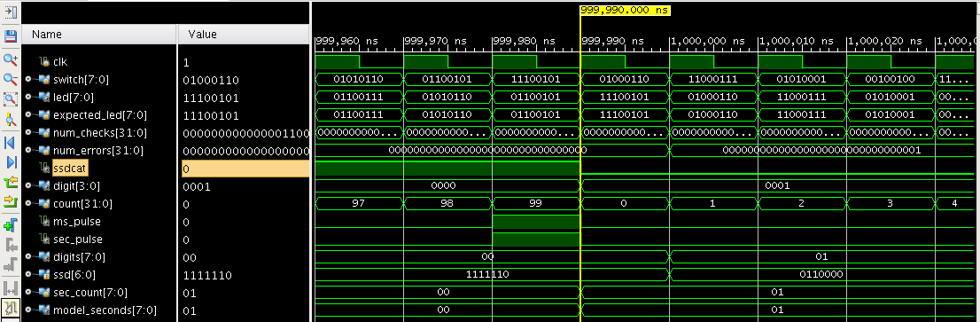Click the Value column header
The width and height of the screenshot is (980, 322).
(244, 35)
